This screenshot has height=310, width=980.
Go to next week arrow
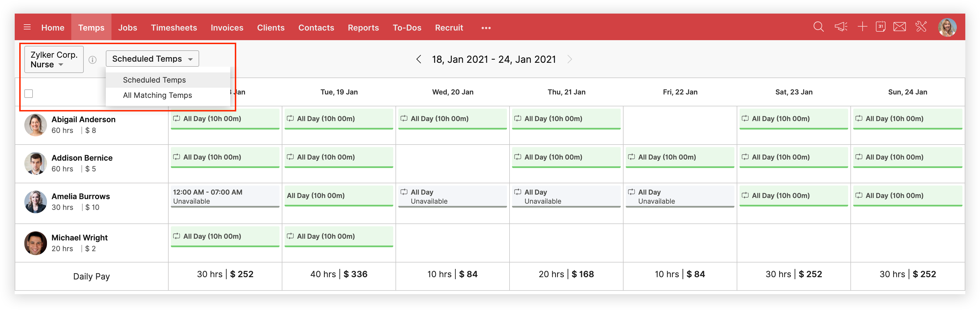coord(569,59)
